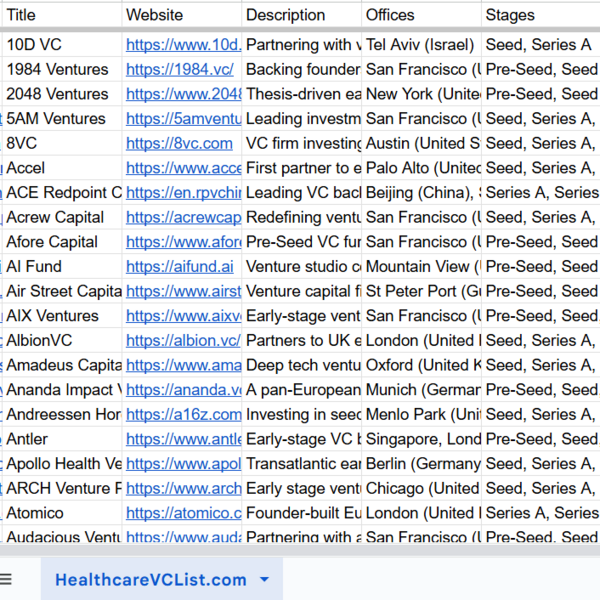Select the 'Founder-built' description cell for Atomico
The height and width of the screenshot is (600, 600).
click(x=302, y=513)
